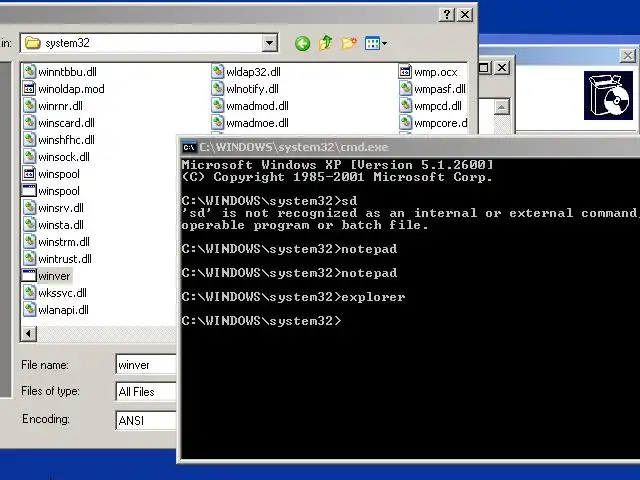
Task: Select the wmpcore file icon
Action: click(x=405, y=122)
